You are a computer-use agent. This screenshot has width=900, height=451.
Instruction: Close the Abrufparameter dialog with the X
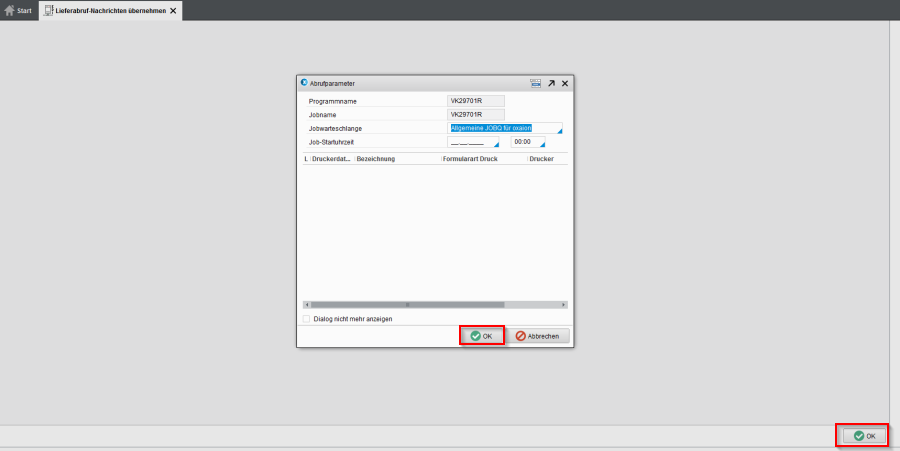[564, 84]
